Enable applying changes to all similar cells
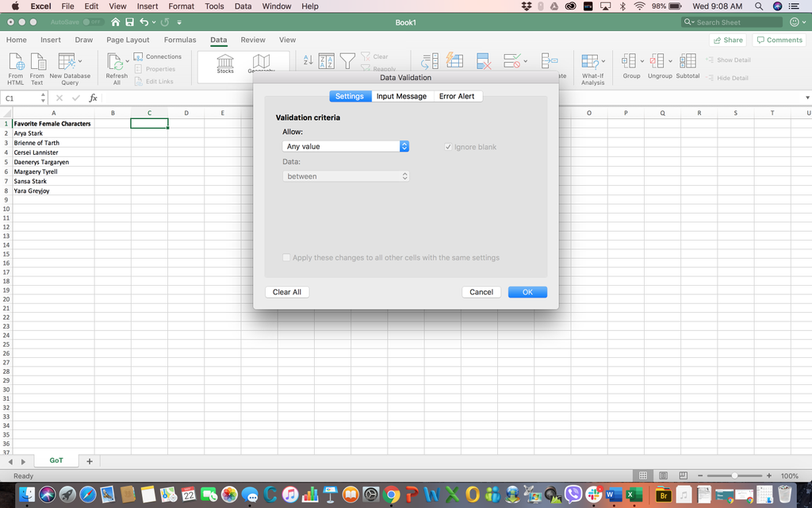This screenshot has height=508, width=812. tap(286, 257)
